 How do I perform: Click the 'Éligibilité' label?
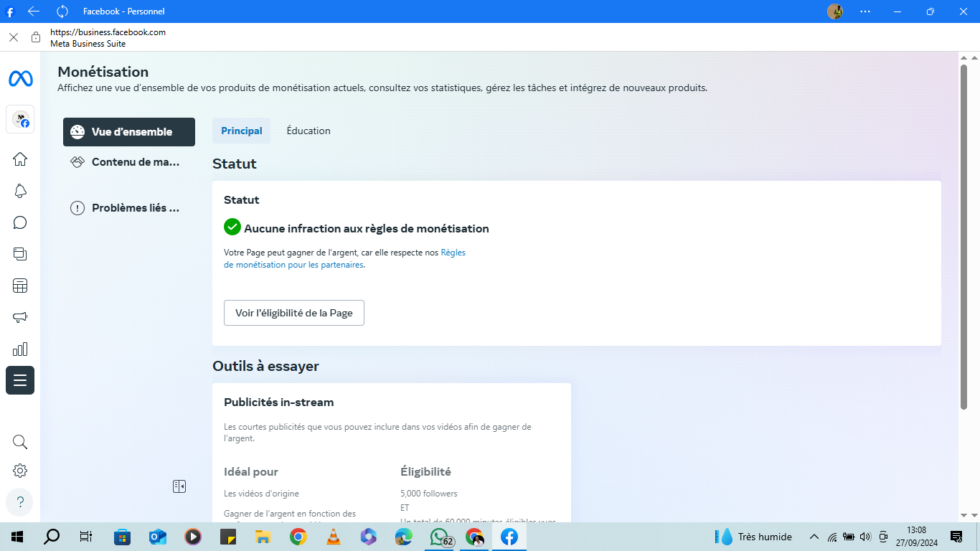425,471
